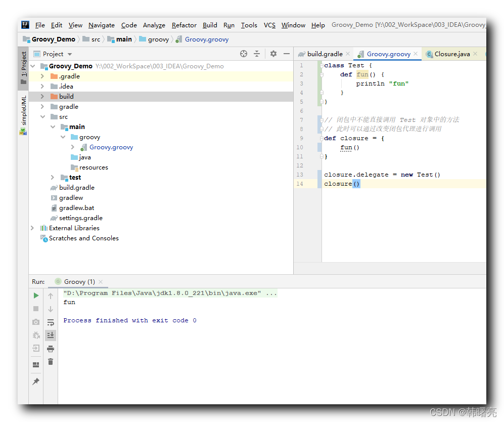Image resolution: width=504 pixels, height=422 pixels.
Task: Select Scratches and Consoles
Action: pos(83,238)
